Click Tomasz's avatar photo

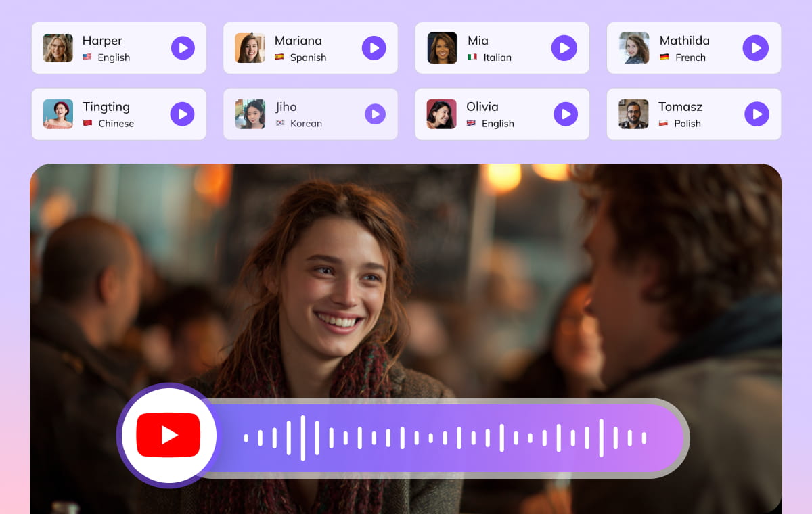pos(633,114)
